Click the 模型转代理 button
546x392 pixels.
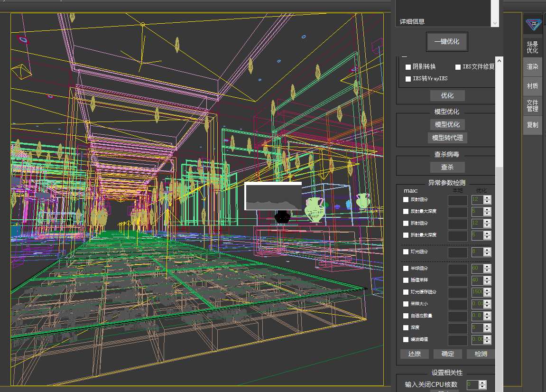(447, 138)
